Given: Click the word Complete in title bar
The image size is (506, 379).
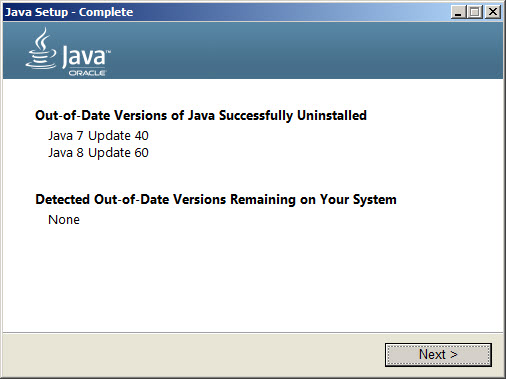Looking at the screenshot, I should click(x=106, y=12).
